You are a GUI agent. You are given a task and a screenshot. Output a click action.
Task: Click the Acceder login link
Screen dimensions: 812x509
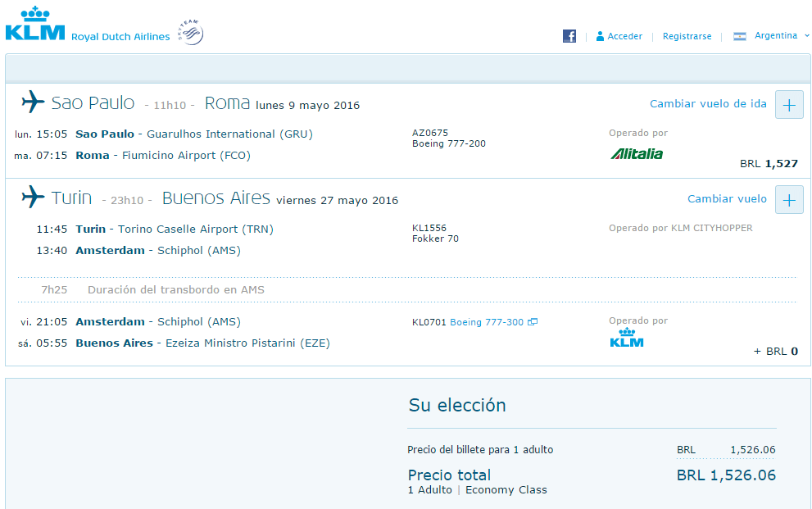pyautogui.click(x=624, y=36)
